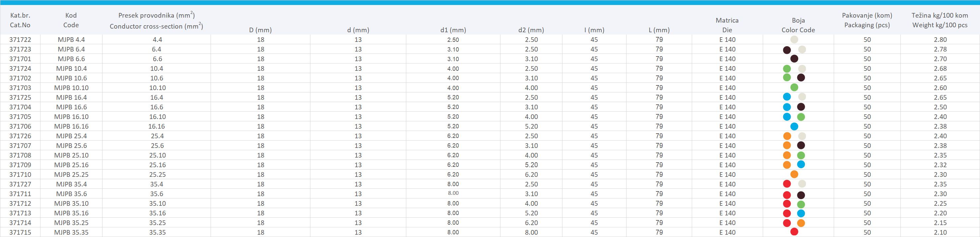The height and width of the screenshot is (237, 980).
Task: Select the green dot in row MJPB 10.10
Action: (794, 88)
